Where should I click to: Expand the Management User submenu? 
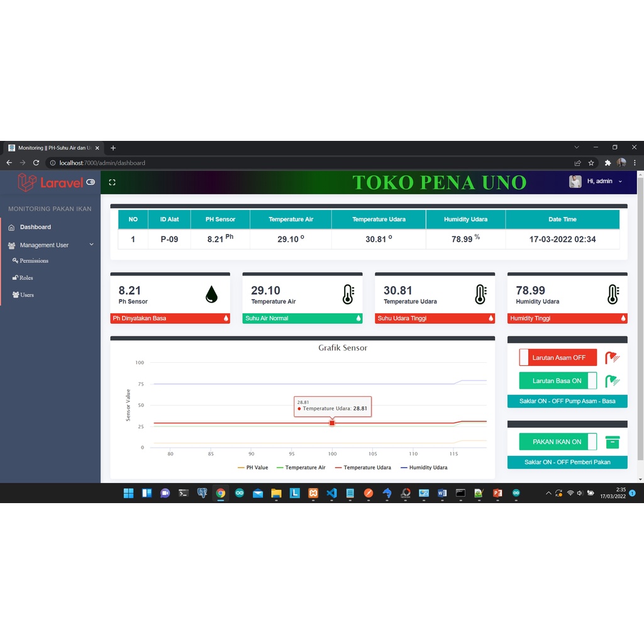tap(50, 245)
